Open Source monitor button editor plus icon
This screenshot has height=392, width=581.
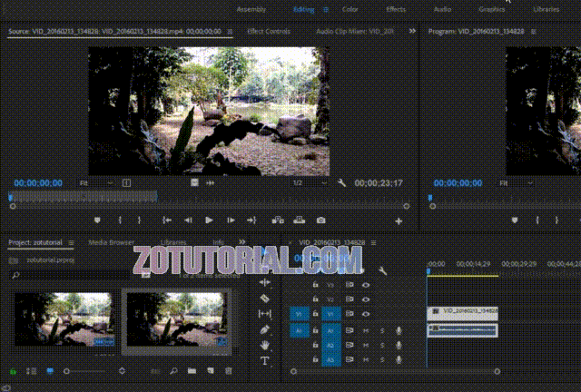coord(399,221)
